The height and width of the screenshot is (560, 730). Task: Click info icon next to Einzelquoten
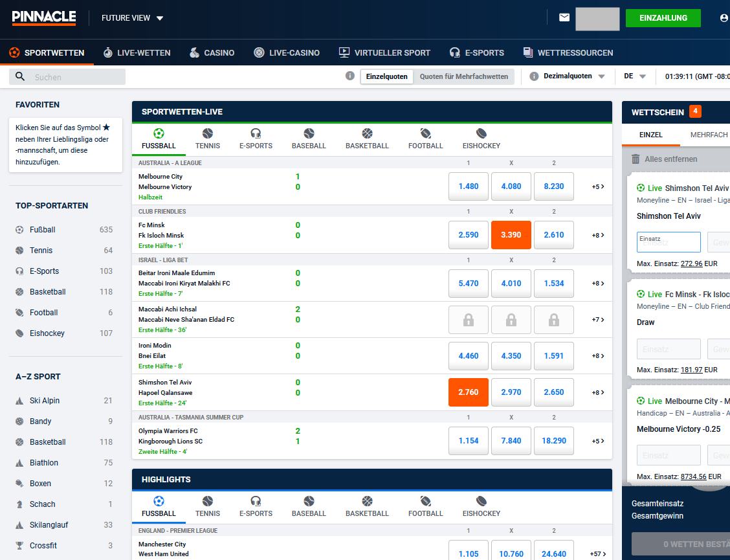pyautogui.click(x=350, y=76)
